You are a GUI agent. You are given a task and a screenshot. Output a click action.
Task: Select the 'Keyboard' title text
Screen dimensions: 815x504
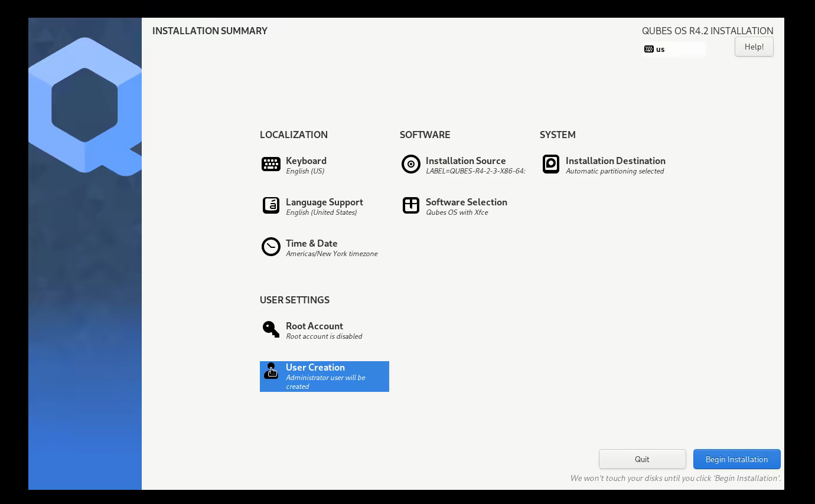[x=306, y=161]
